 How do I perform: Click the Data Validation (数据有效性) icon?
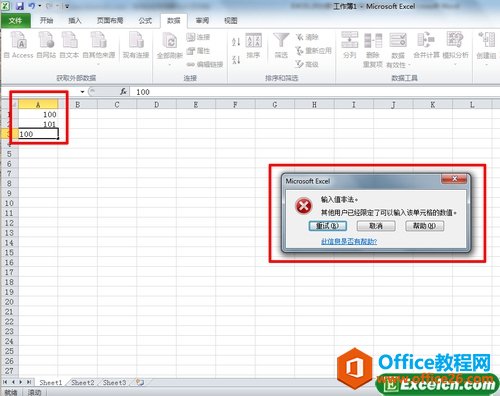tap(398, 49)
